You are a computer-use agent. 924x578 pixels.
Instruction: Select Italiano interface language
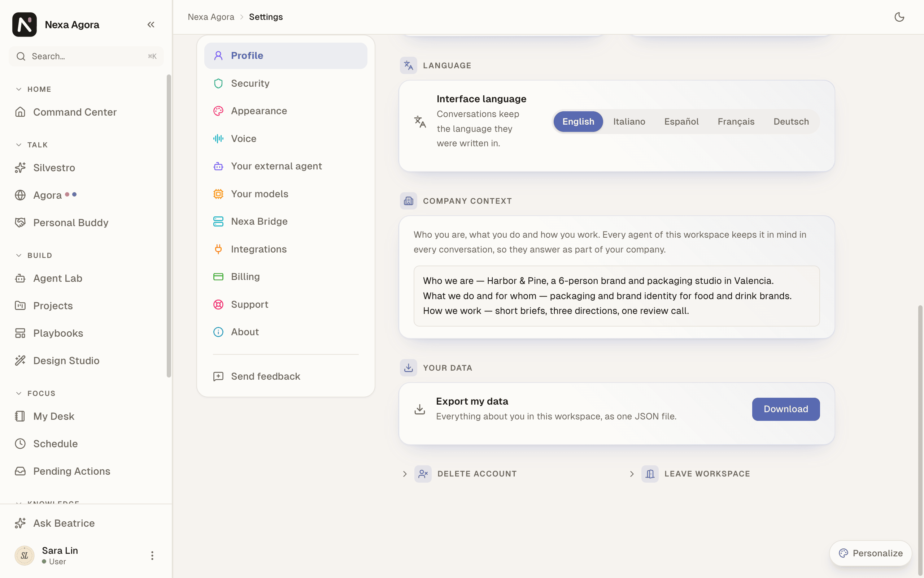(629, 122)
